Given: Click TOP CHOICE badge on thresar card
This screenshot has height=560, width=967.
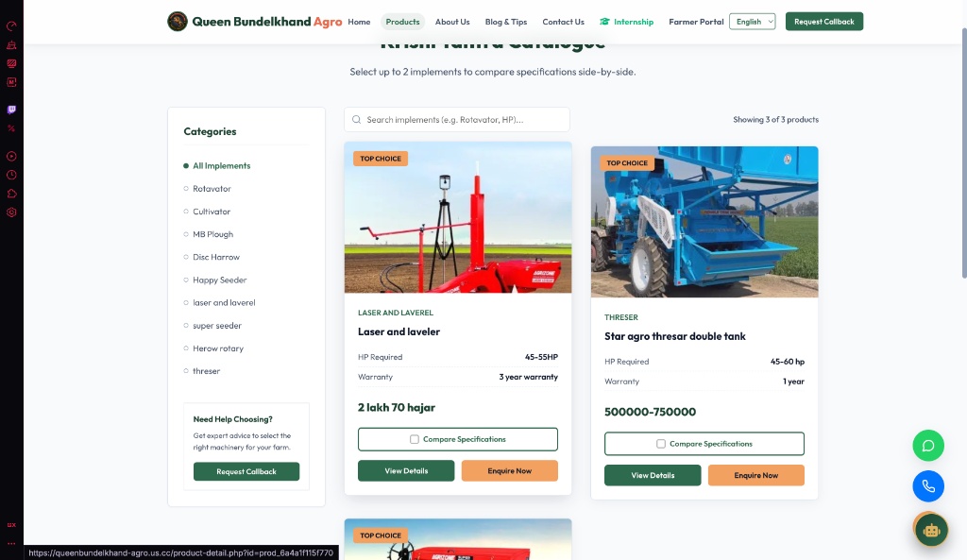Looking at the screenshot, I should tap(627, 162).
